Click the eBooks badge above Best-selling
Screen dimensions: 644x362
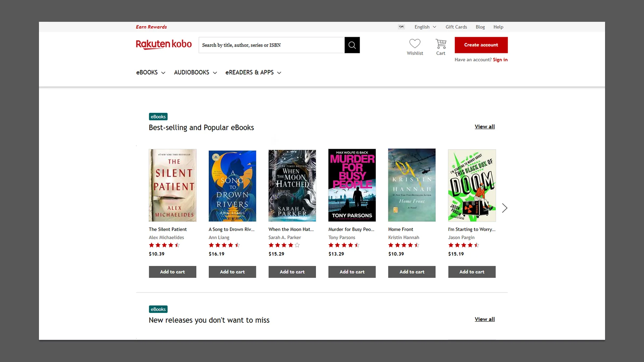tap(158, 117)
